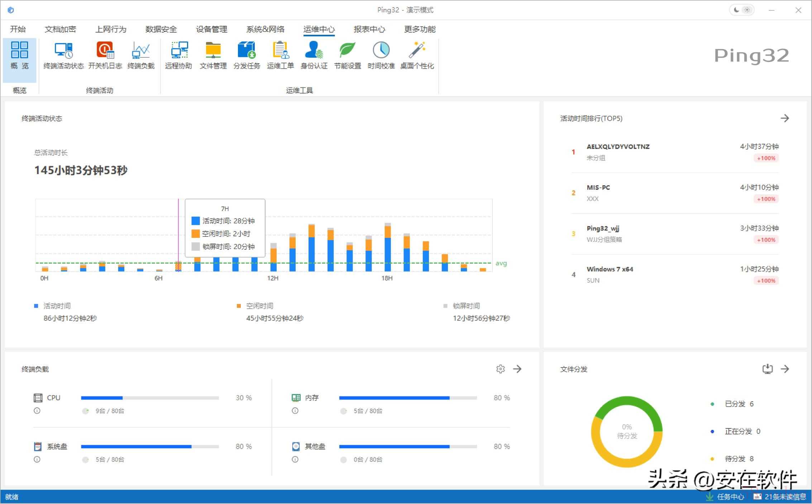Click the green avg line label
This screenshot has width=812, height=504.
click(501, 263)
